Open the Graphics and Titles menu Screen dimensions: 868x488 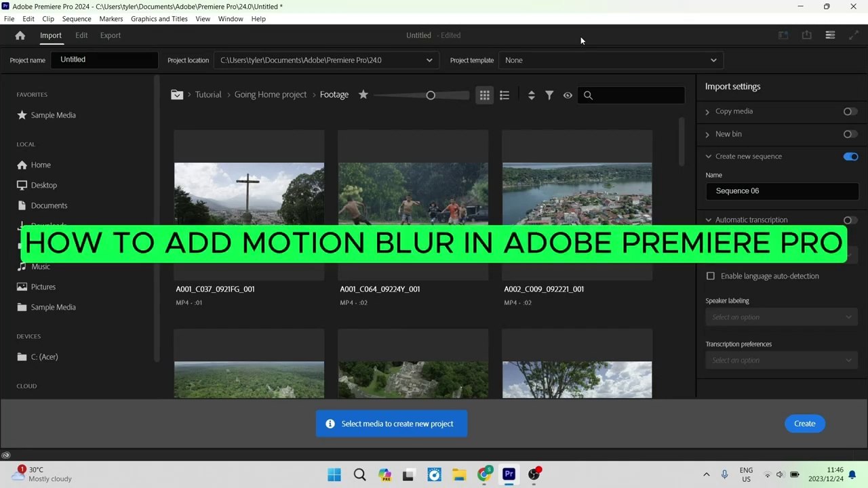coord(159,19)
